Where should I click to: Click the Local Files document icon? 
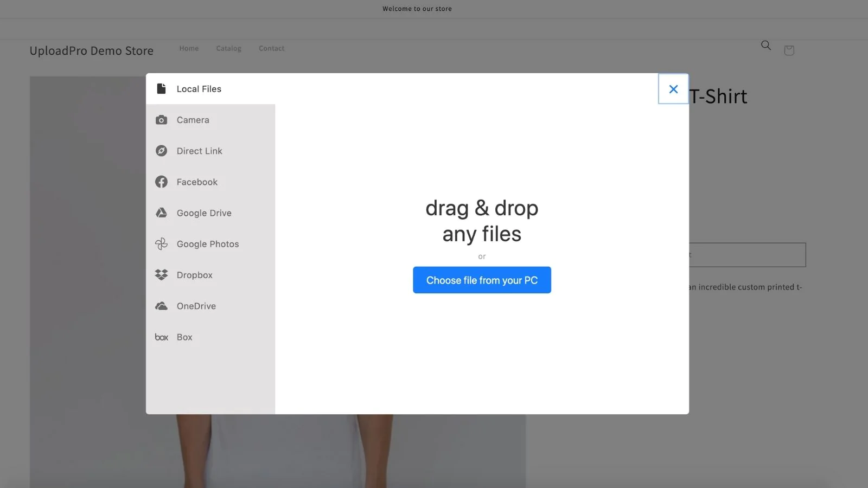tap(161, 88)
